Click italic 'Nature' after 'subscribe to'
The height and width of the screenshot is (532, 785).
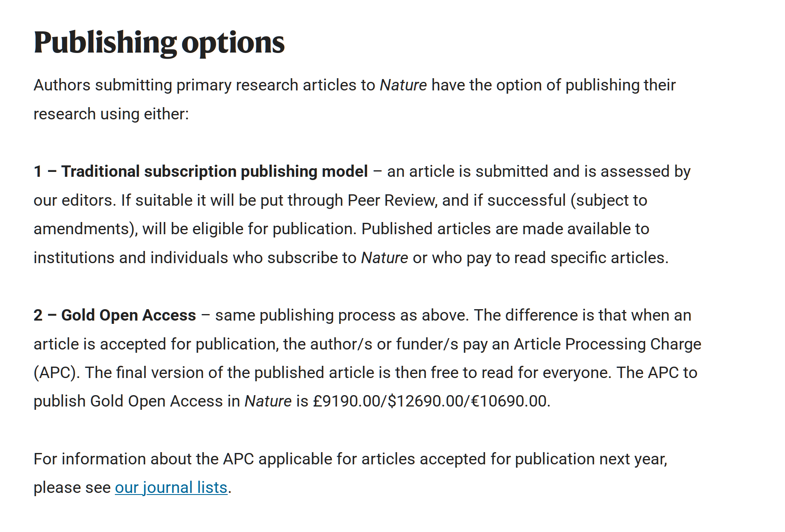point(384,258)
